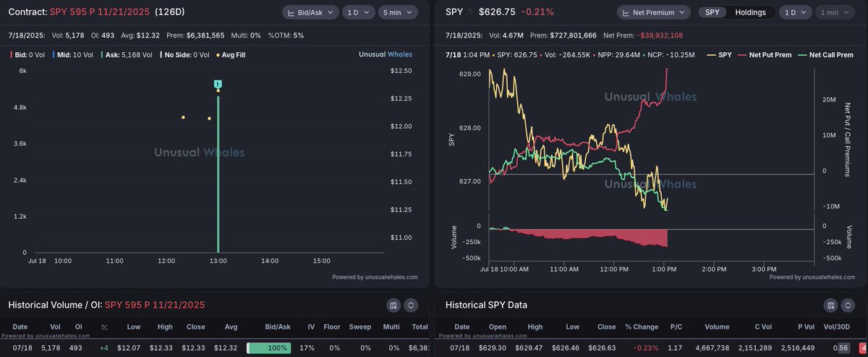The height and width of the screenshot is (357, 868).
Task: Click the 0.56 Vol/30D cell
Action: (x=841, y=348)
